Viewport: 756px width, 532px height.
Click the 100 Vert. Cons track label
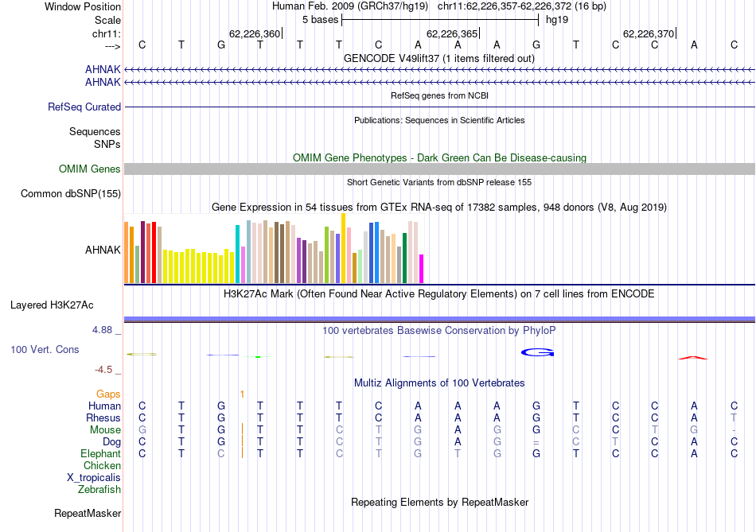(x=45, y=349)
